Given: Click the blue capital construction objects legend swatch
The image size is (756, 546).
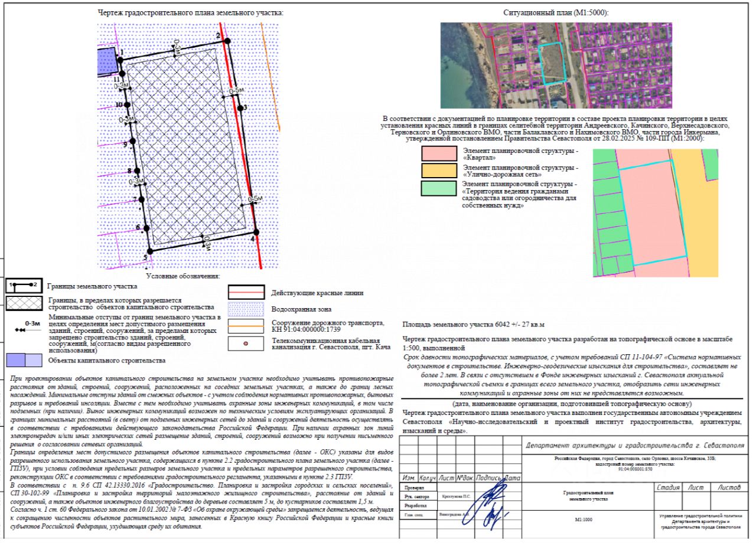Looking at the screenshot, I should (x=24, y=359).
